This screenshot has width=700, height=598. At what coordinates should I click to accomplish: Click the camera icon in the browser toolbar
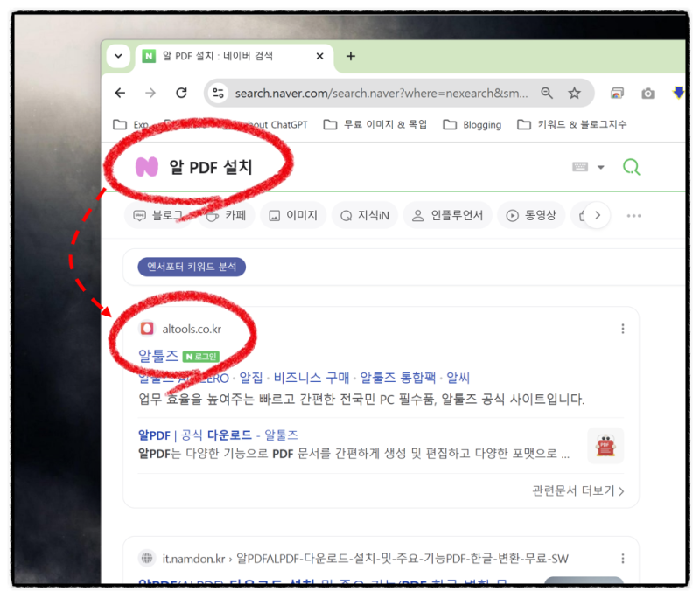[x=647, y=92]
